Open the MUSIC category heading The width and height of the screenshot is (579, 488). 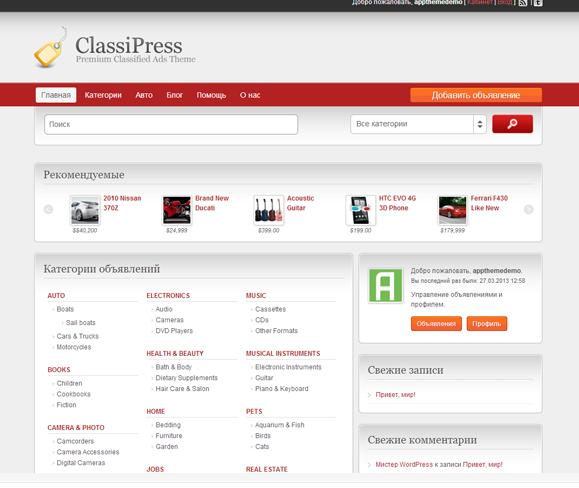(x=256, y=296)
